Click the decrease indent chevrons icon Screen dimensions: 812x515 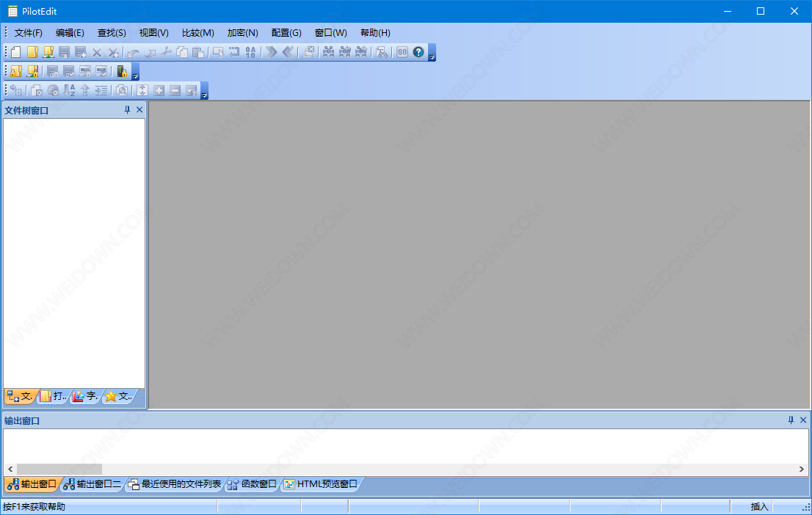[x=287, y=52]
